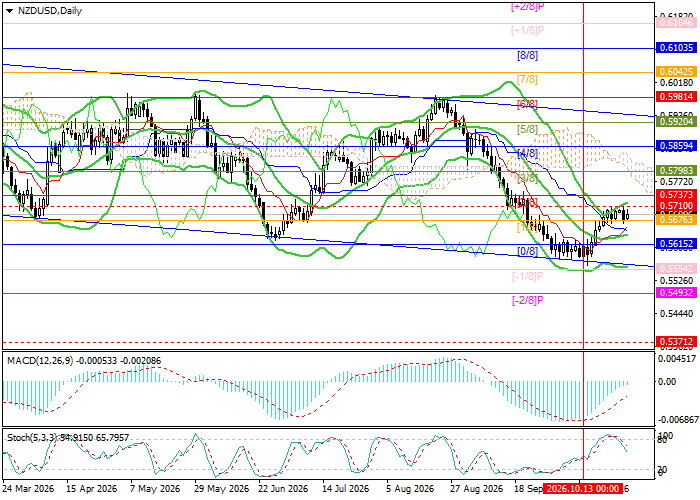The height and width of the screenshot is (500, 700).
Task: Select the 0.55542 pink price label
Action: pos(676,269)
